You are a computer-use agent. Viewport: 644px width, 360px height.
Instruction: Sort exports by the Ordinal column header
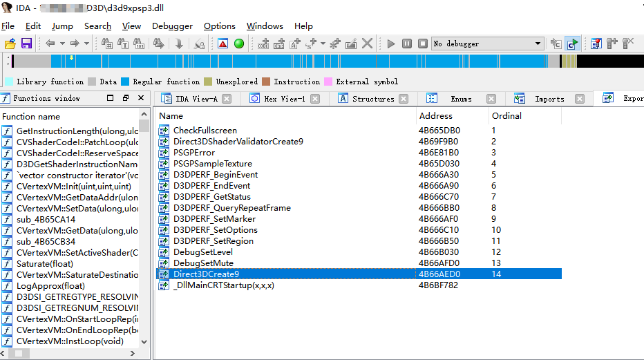tap(525, 116)
